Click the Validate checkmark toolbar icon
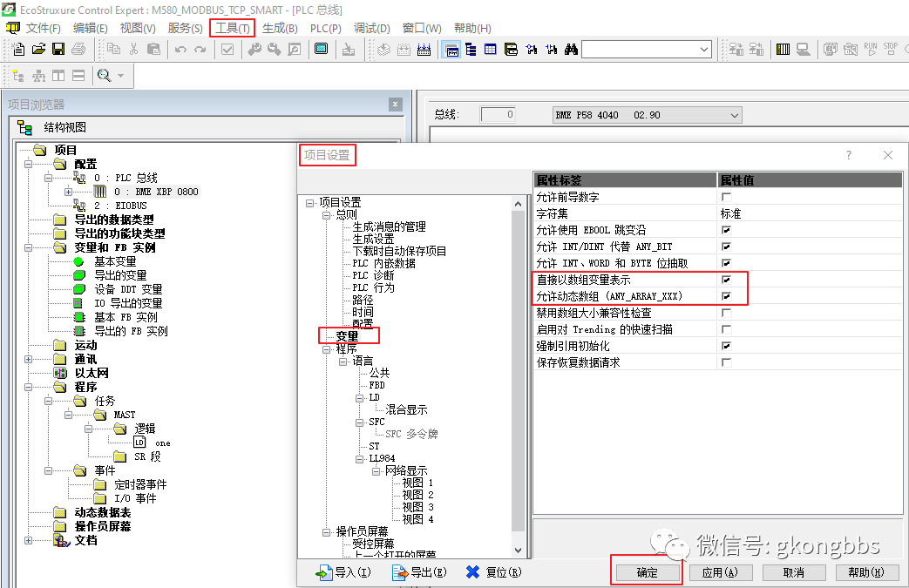Image resolution: width=909 pixels, height=588 pixels. pos(227,50)
